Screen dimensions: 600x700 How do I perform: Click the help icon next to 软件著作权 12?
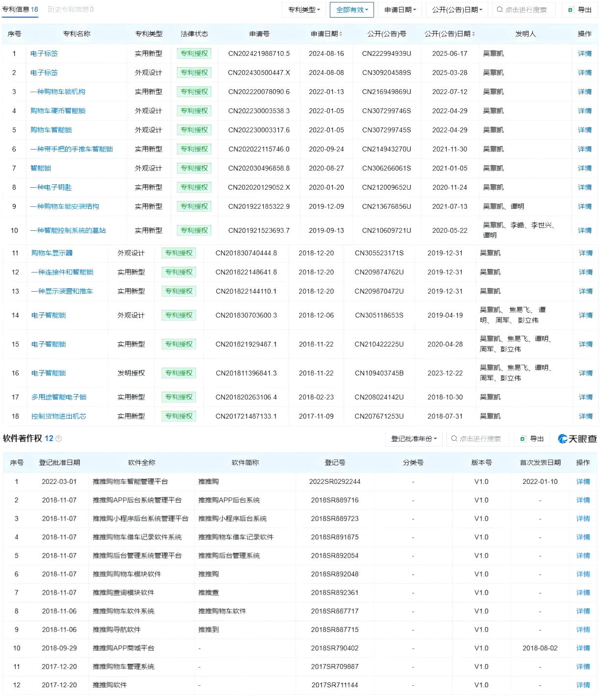tap(58, 439)
